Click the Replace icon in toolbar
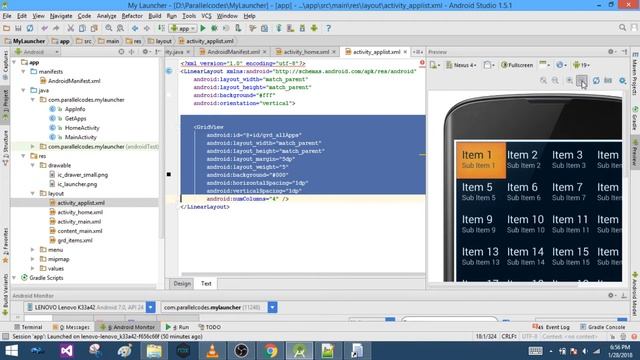 pyautogui.click(x=120, y=28)
